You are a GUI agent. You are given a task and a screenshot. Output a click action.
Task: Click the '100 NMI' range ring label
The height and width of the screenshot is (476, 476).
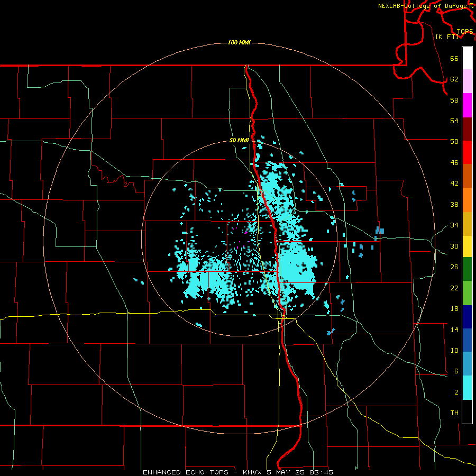239,42
